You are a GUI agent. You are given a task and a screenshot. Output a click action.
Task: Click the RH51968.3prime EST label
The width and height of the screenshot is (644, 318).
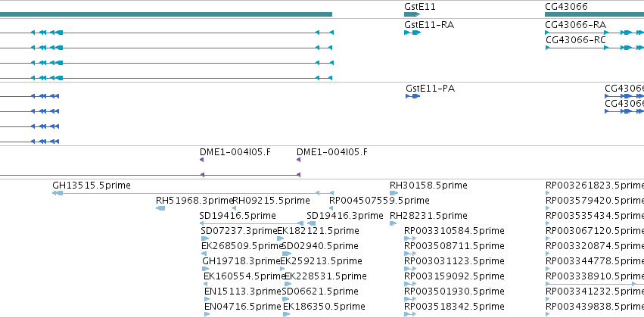tap(194, 201)
